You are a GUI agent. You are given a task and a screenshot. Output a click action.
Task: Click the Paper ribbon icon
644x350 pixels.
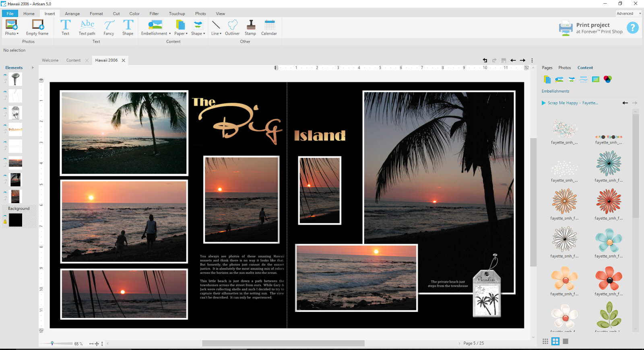180,25
